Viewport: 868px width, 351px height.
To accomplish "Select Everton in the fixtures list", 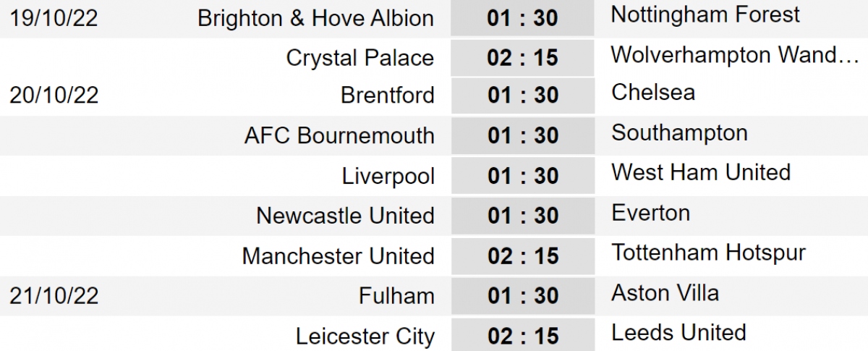I will [x=650, y=213].
